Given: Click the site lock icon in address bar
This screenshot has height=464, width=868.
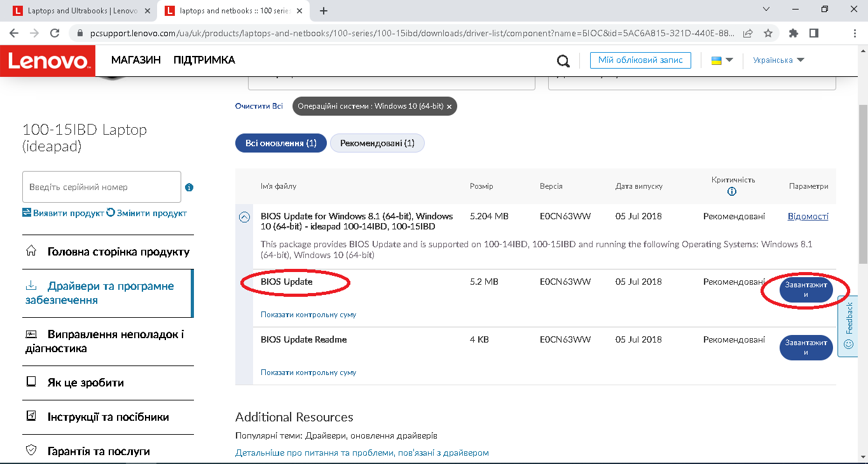Looking at the screenshot, I should (x=79, y=33).
